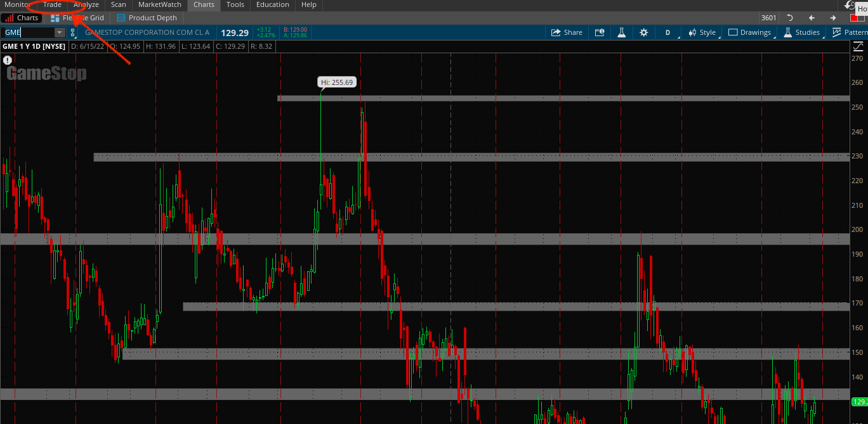This screenshot has width=868, height=424.
Task: Expand the Style dropdown
Action: pos(702,32)
